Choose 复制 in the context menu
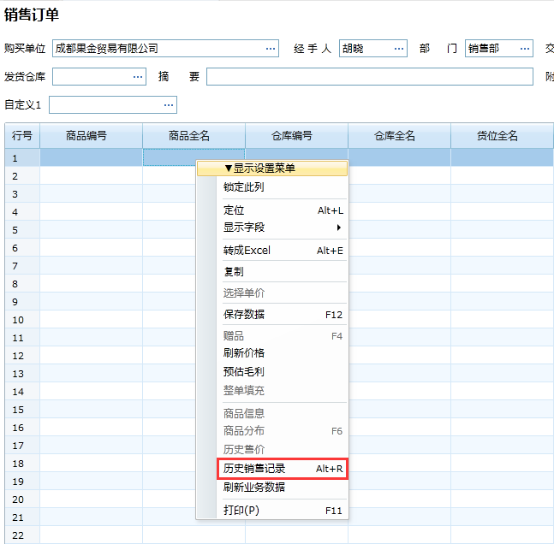 [283, 272]
